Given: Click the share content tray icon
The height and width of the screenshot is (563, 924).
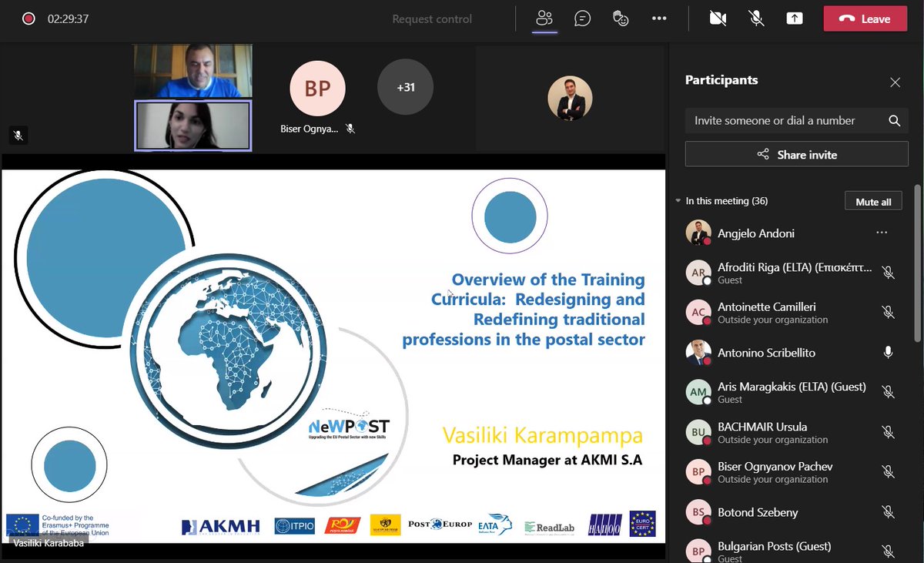Looking at the screenshot, I should (794, 18).
